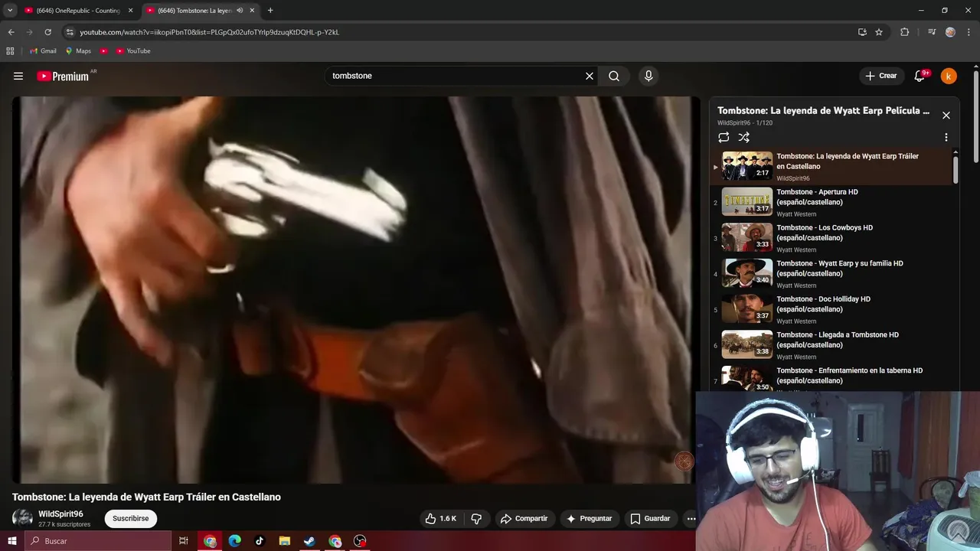Submit search with magnifier icon
Screen dimensions: 980x551
[x=614, y=76]
